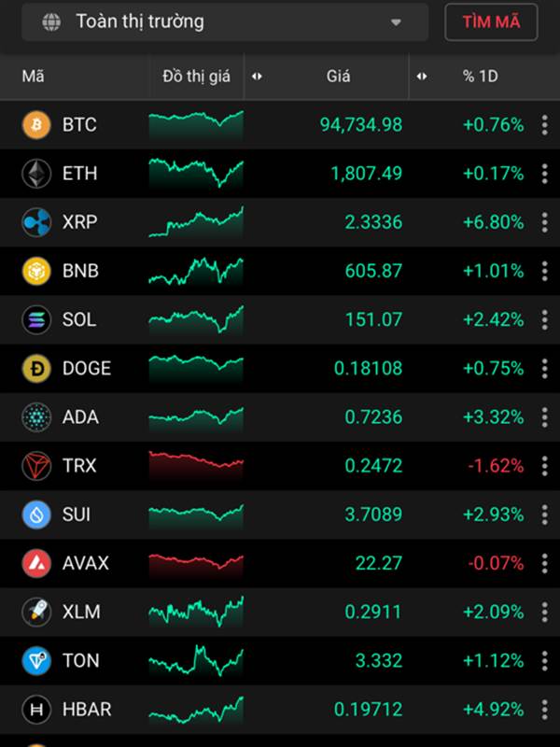Open the three-dot menu for BTC
Screen dimensions: 560x747
(x=545, y=125)
